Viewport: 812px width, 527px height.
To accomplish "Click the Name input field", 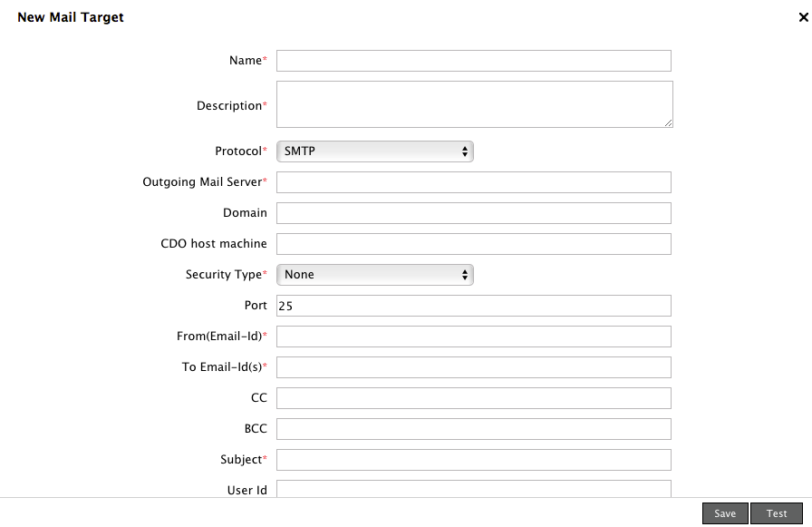I will 473,61.
